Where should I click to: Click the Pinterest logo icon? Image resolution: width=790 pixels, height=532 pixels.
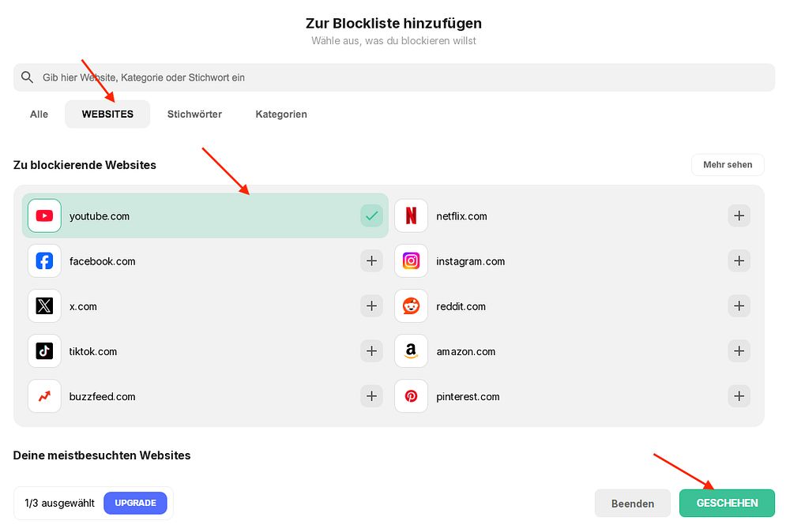(x=411, y=396)
